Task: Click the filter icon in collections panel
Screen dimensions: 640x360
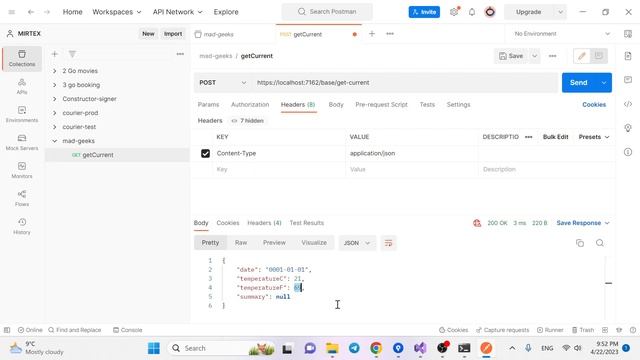Action: pyautogui.click(x=72, y=54)
